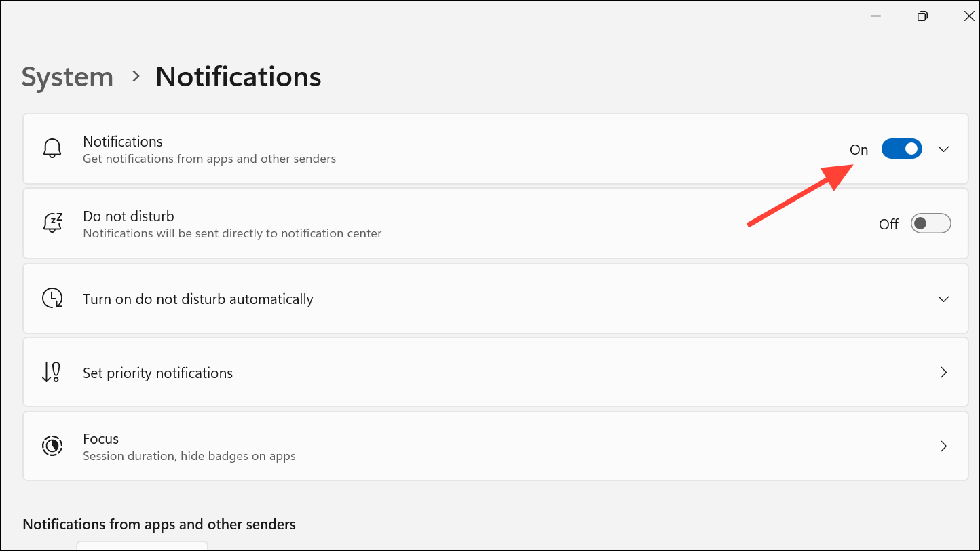The width and height of the screenshot is (980, 551).
Task: Click the clock icon for automatic do not disturb
Action: click(x=52, y=299)
